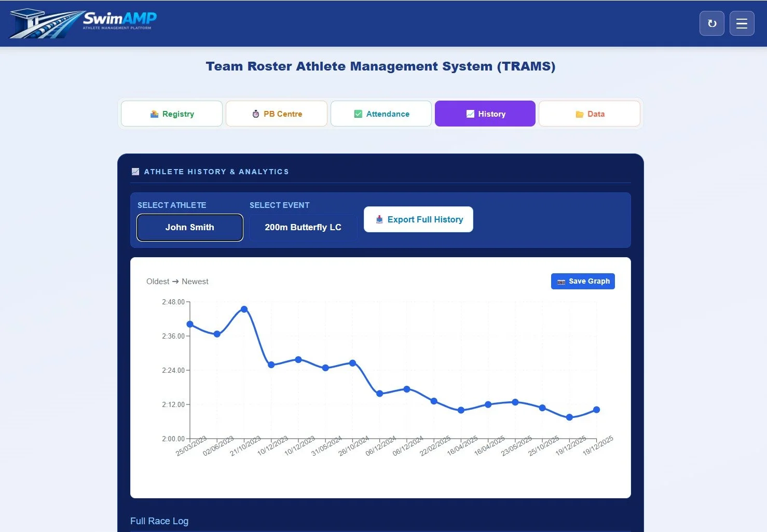Open the PB Centre tab
This screenshot has width=767, height=532.
pos(277,114)
